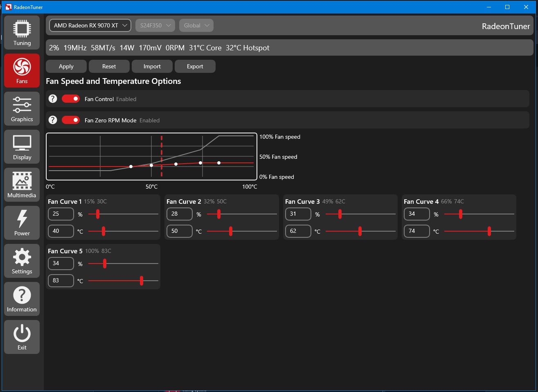Click Fan Curve 4 temperature field showing 74
This screenshot has height=392, width=538.
coord(417,231)
